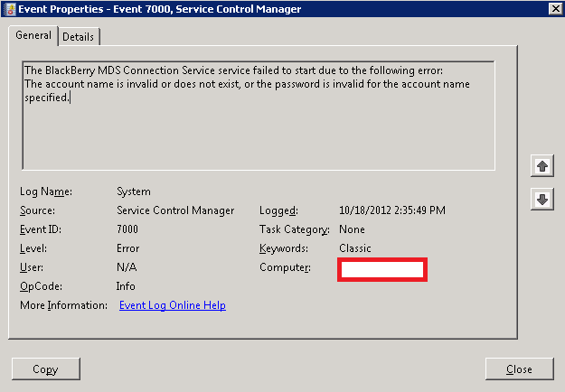Select the Log Name value 'System'
Screen dimensions: 565x392
(134, 191)
